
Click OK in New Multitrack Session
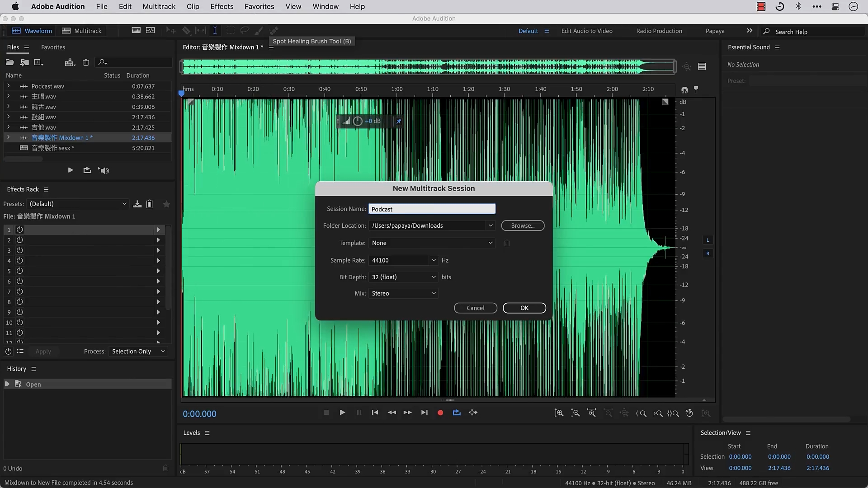pyautogui.click(x=524, y=308)
